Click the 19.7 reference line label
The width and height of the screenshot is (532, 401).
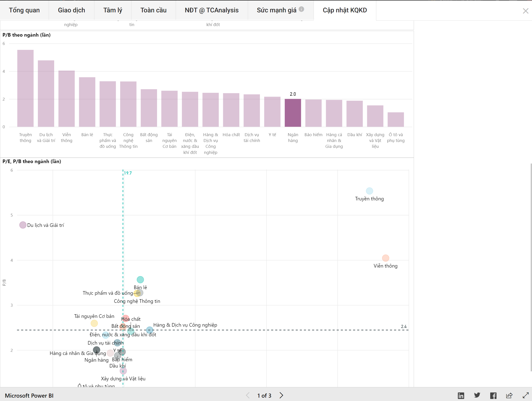[x=128, y=173]
